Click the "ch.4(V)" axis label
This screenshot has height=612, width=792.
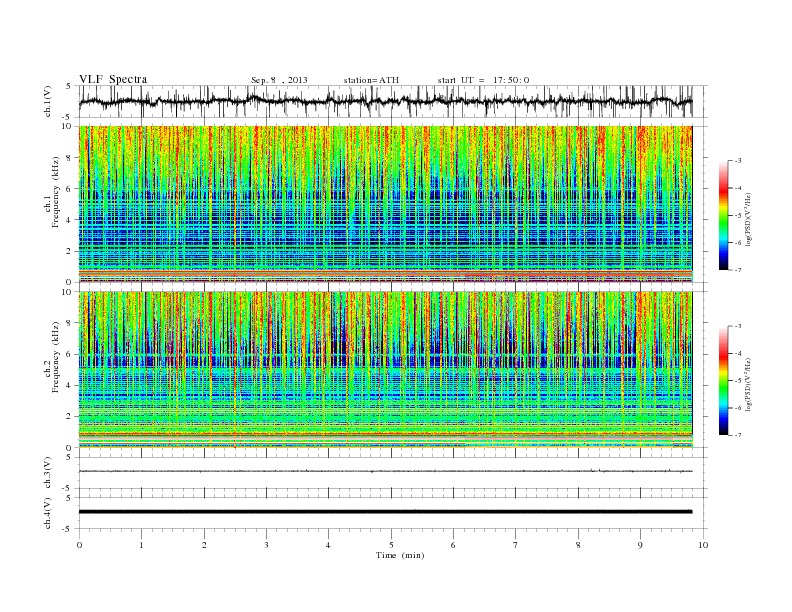48,513
